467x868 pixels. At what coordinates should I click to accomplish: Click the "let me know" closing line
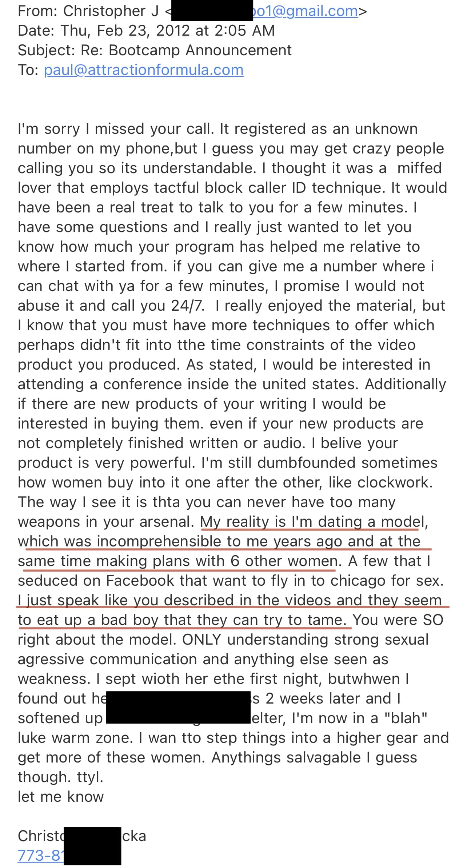(x=61, y=797)
